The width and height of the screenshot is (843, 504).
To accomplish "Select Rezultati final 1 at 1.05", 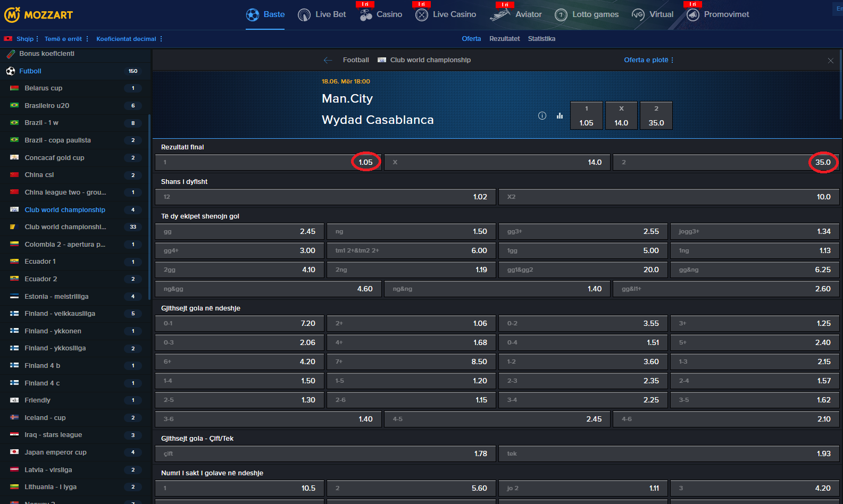I will click(268, 162).
